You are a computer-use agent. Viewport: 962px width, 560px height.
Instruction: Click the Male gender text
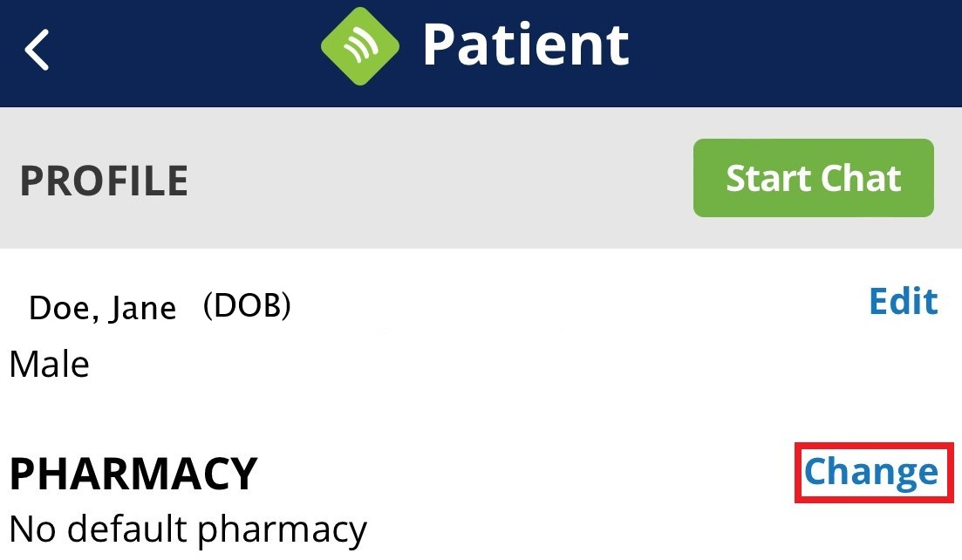49,364
